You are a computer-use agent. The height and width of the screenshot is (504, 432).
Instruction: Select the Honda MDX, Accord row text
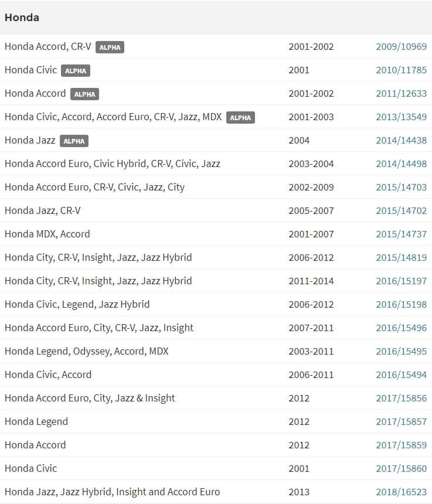(x=47, y=234)
